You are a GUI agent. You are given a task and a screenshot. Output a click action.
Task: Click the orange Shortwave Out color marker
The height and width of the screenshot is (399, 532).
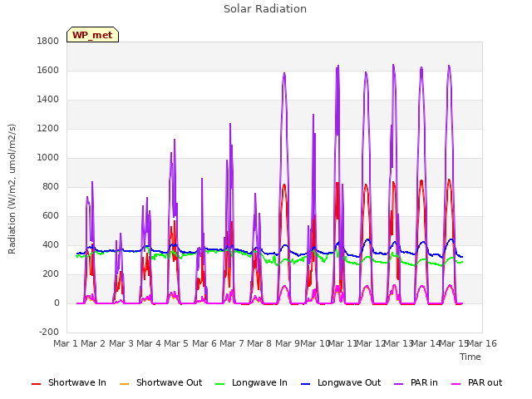click(x=124, y=384)
